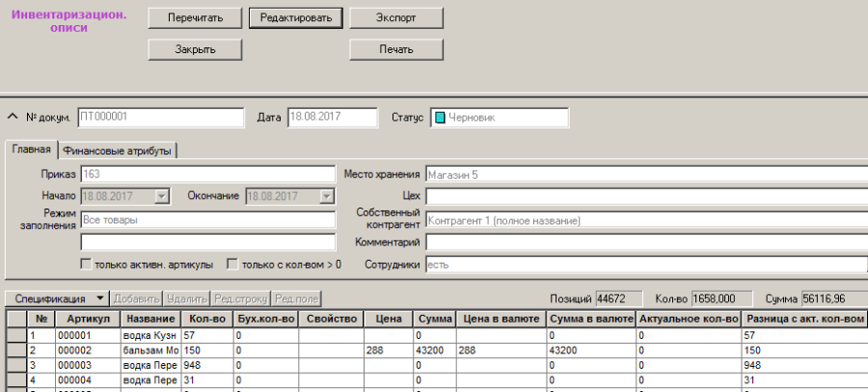
Task: Click Цена cell 288 in row 2
Action: click(388, 350)
